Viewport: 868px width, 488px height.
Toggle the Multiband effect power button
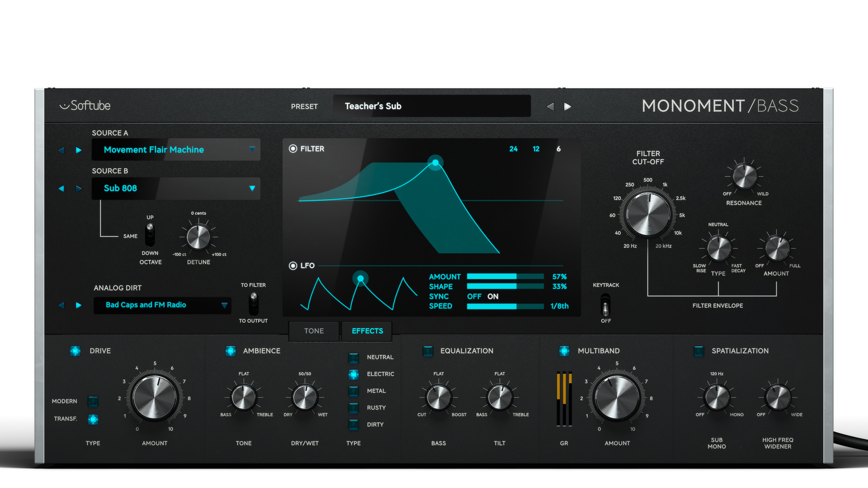tap(564, 351)
